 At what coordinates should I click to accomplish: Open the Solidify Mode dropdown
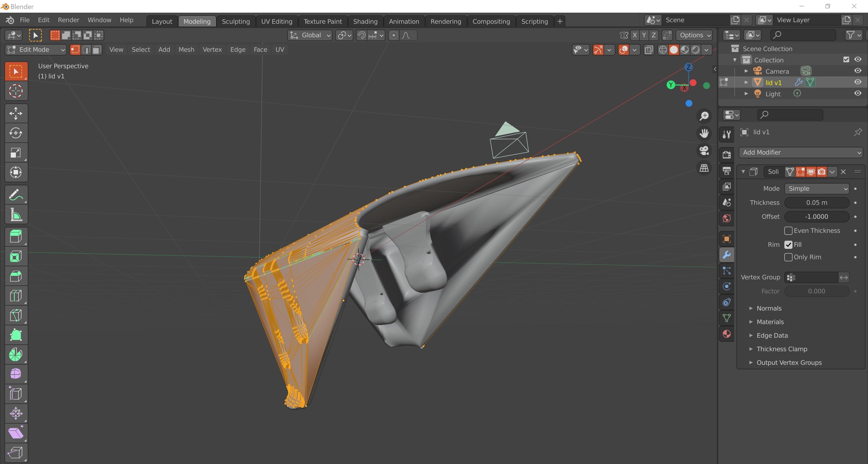click(x=816, y=189)
